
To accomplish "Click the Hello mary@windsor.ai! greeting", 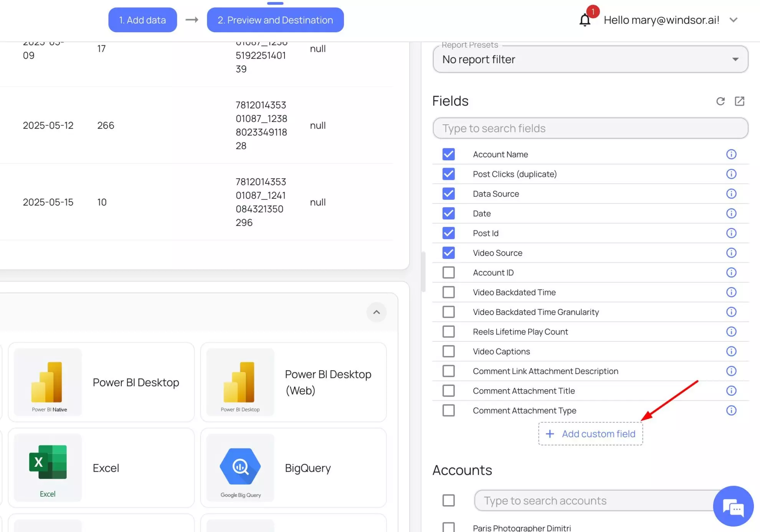I will (x=661, y=20).
